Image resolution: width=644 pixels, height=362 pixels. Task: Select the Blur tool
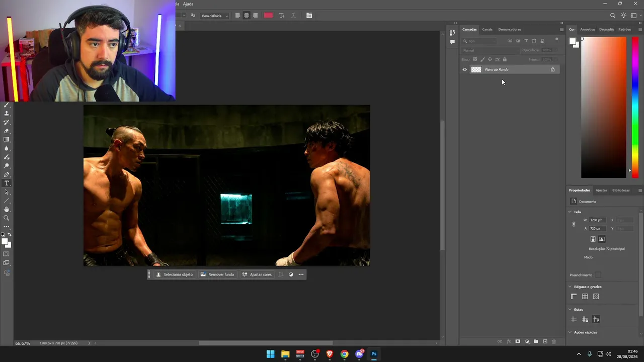point(7,148)
